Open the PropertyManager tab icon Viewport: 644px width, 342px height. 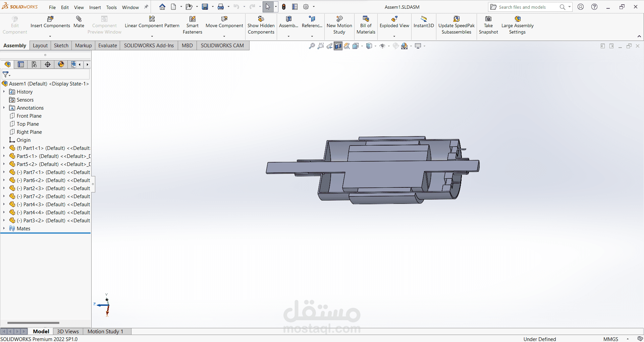pos(21,64)
